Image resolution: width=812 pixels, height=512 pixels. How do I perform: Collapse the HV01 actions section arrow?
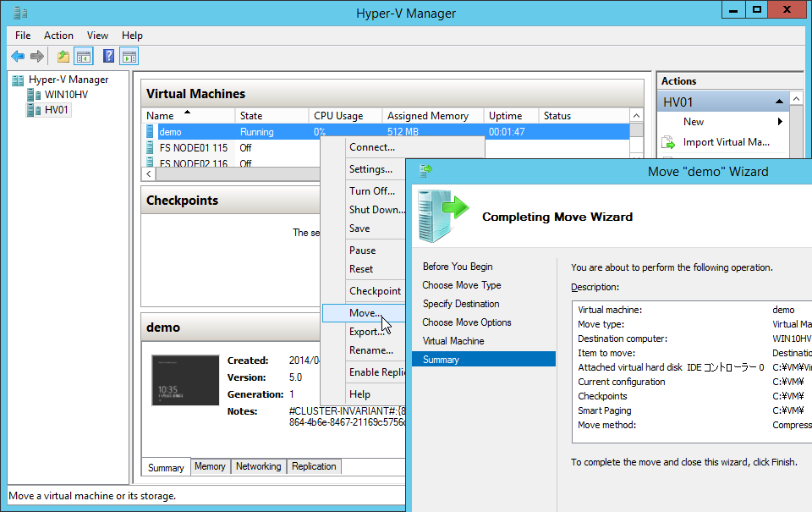pyautogui.click(x=778, y=102)
